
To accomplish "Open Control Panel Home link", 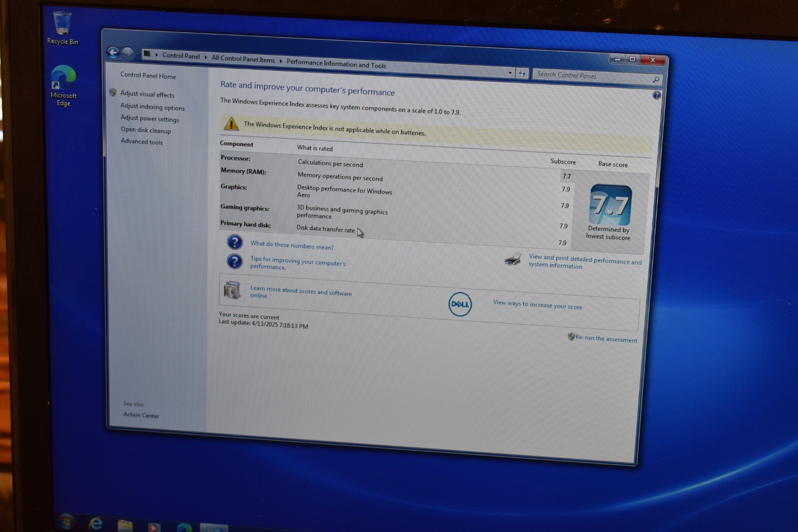I will tap(148, 75).
